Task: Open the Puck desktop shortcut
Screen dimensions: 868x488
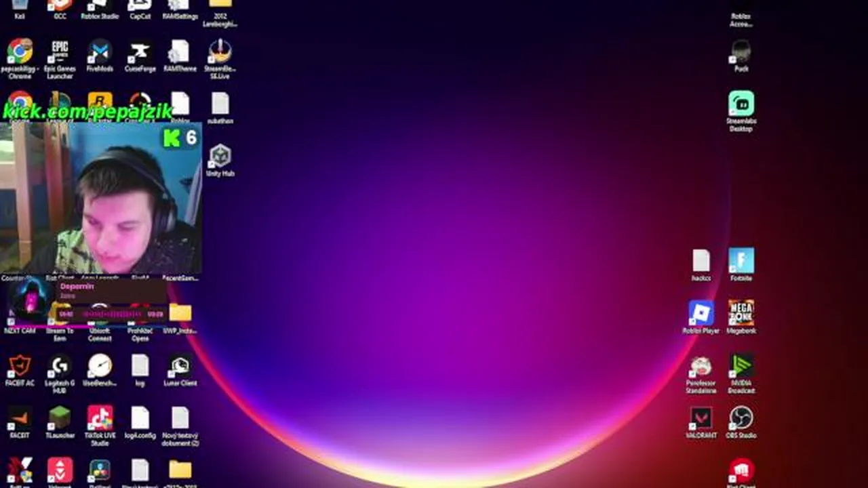Action: click(741, 52)
